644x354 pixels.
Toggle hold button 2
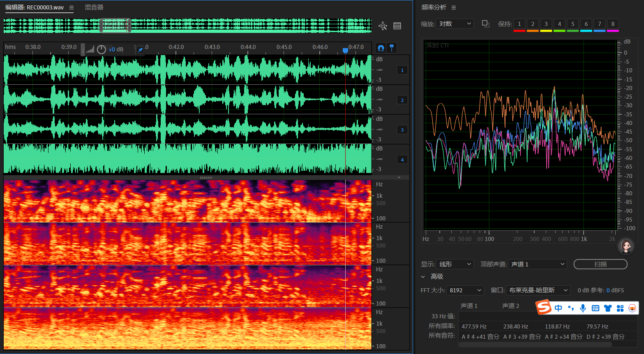click(x=533, y=24)
